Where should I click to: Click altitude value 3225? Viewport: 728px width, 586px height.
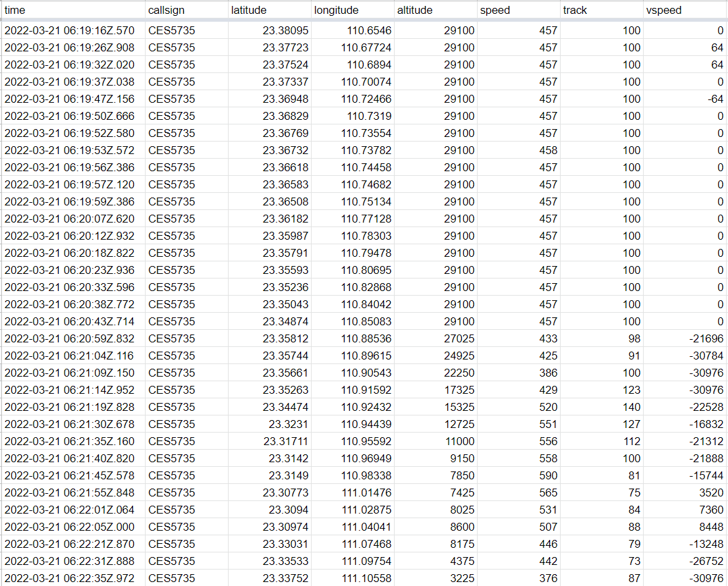click(462, 579)
